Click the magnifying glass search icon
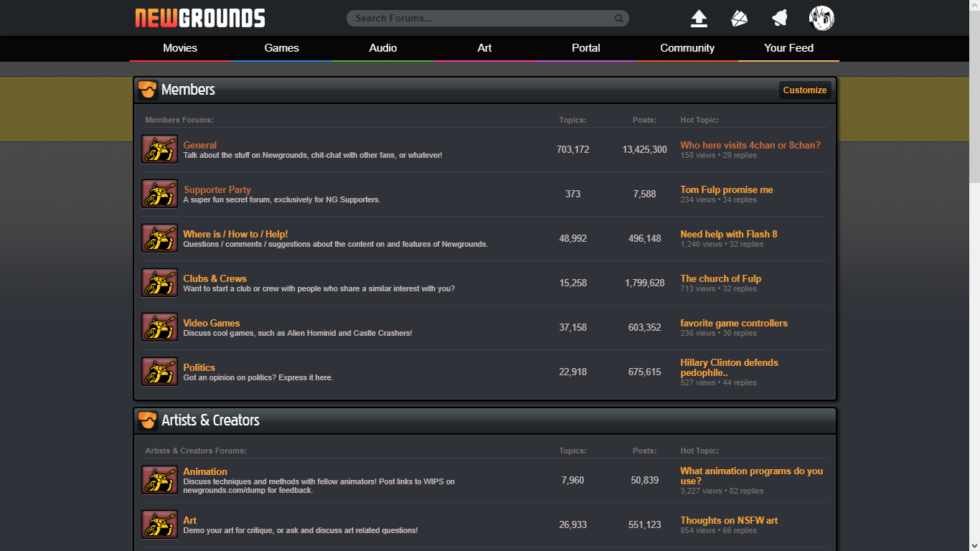 pos(618,18)
